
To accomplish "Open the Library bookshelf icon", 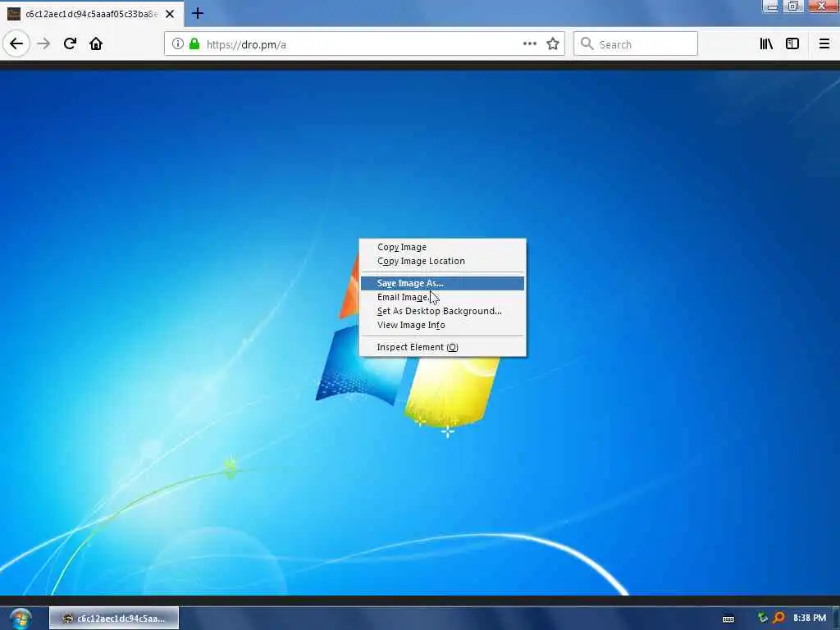I will pos(766,44).
